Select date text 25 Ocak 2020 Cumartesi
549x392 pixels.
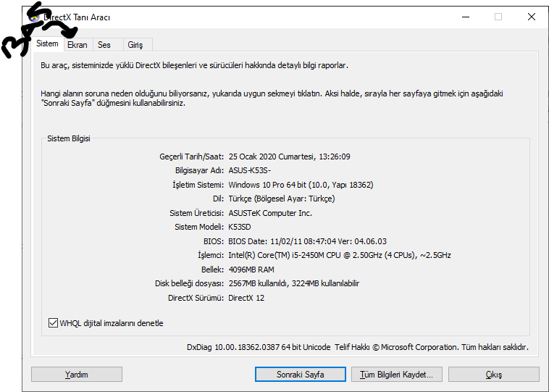(x=271, y=157)
